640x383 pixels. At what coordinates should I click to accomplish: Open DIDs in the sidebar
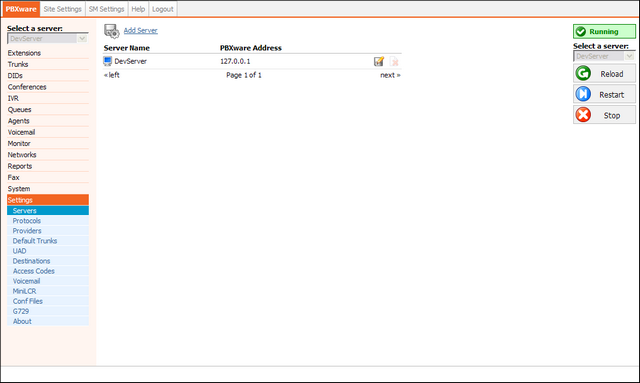[x=48, y=76]
